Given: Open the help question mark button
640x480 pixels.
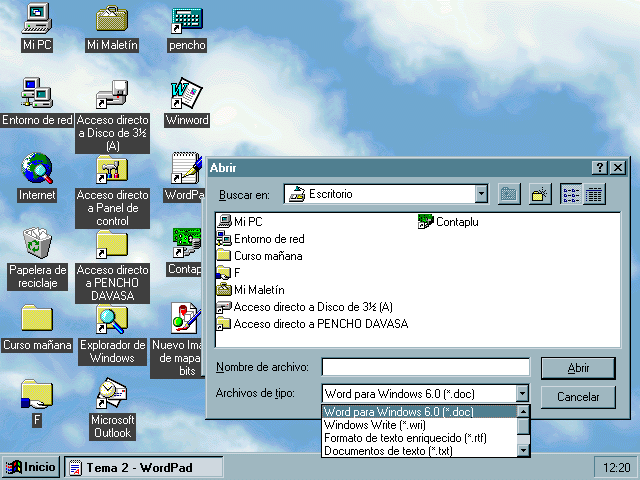Looking at the screenshot, I should [x=600, y=167].
